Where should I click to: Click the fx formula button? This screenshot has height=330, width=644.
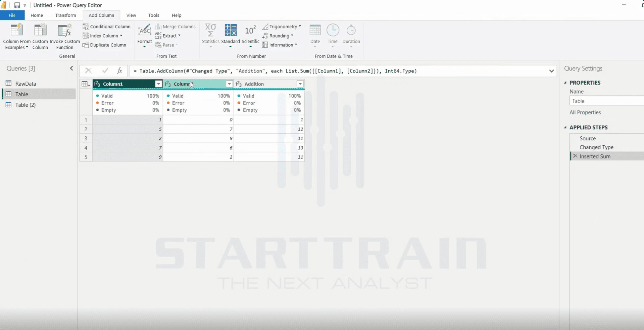(119, 70)
